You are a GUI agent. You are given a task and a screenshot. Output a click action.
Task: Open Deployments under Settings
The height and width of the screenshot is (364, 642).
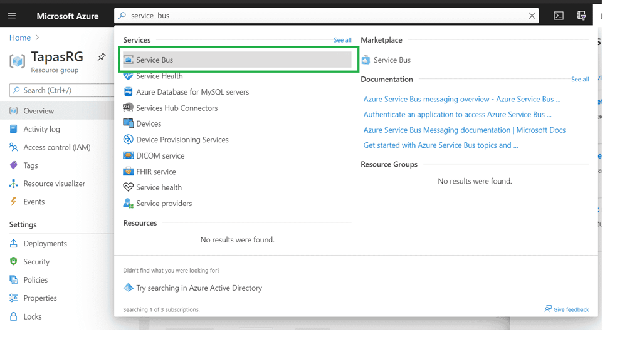pos(43,243)
